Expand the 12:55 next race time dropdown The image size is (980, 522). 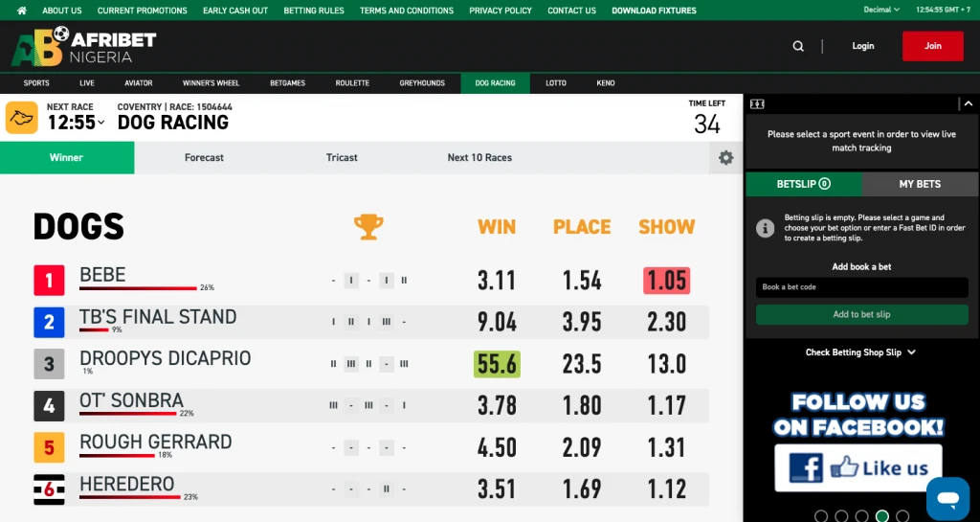[x=77, y=123]
